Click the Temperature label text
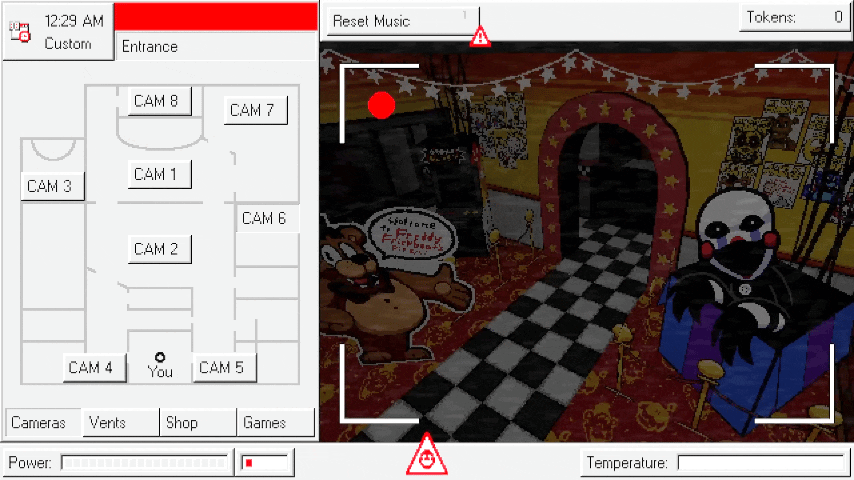The height and width of the screenshot is (480, 854). point(627,463)
